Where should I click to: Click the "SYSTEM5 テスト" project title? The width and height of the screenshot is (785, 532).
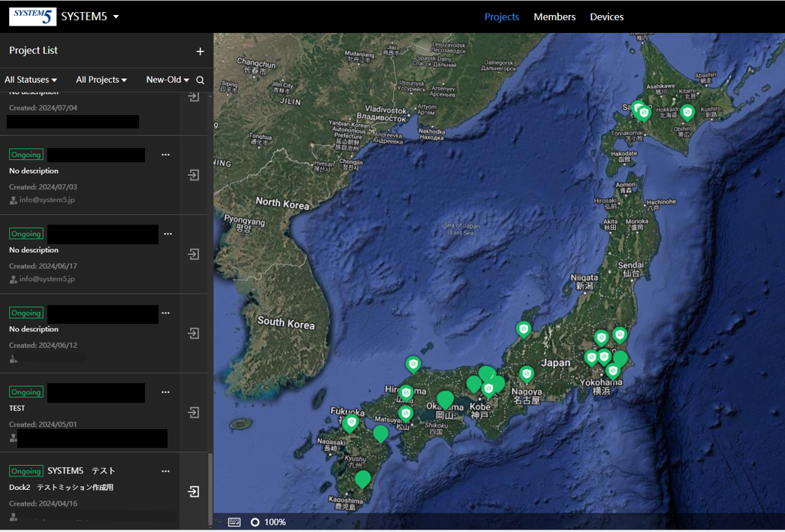82,471
